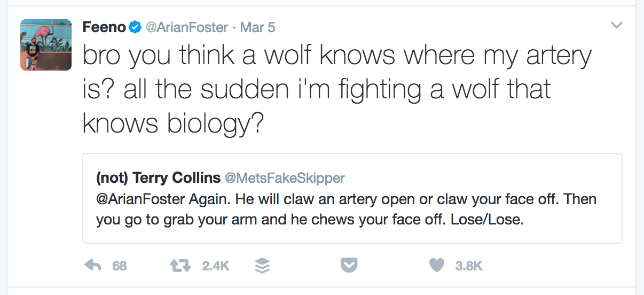The height and width of the screenshot is (295, 644).
Task: Like the tweet with heart icon
Action: pos(438,265)
